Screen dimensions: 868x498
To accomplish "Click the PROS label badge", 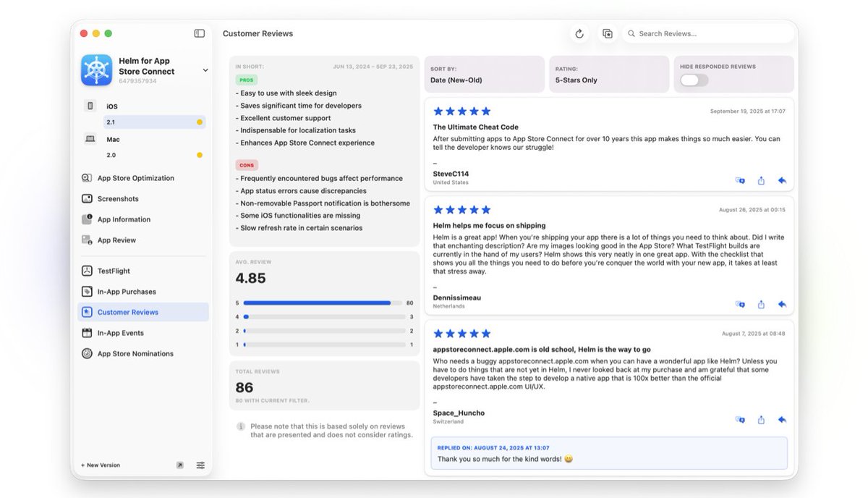I will click(x=247, y=80).
